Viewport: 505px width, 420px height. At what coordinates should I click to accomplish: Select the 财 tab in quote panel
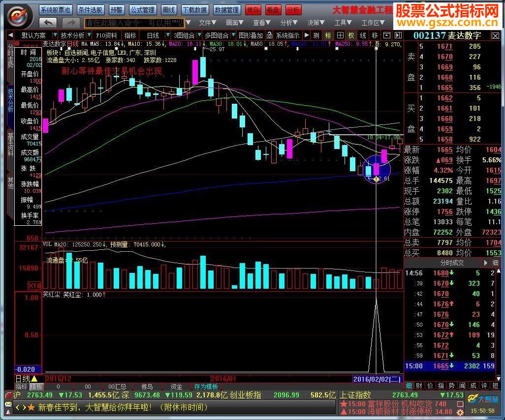click(x=419, y=386)
